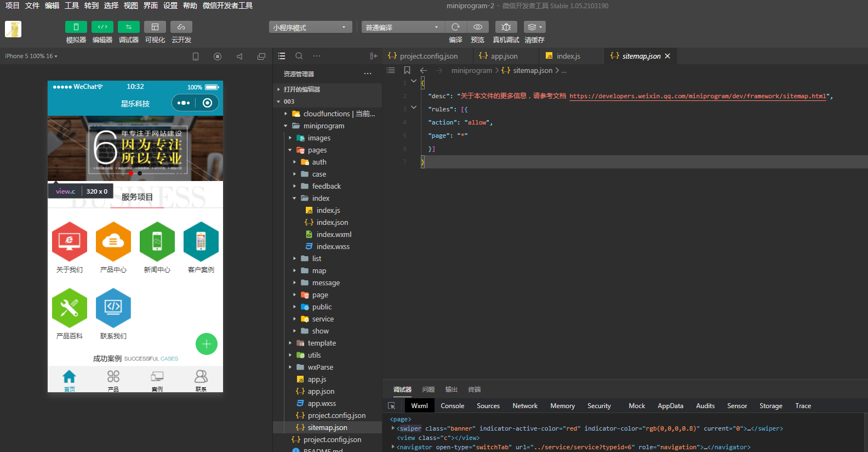Open the Sources devtools tab
The height and width of the screenshot is (452, 868).
click(x=488, y=406)
